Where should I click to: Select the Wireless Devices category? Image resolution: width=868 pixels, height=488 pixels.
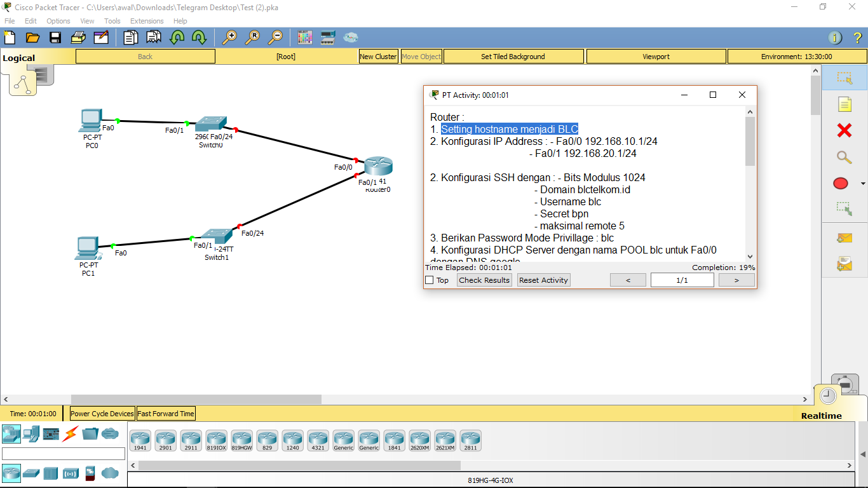70,473
